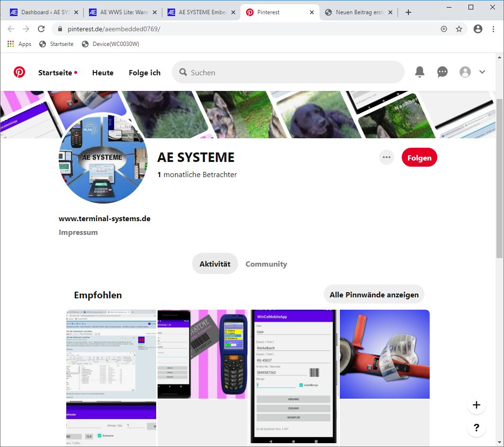504x447 pixels.
Task: Open the Apps bookmarks grid icon
Action: pyautogui.click(x=10, y=44)
